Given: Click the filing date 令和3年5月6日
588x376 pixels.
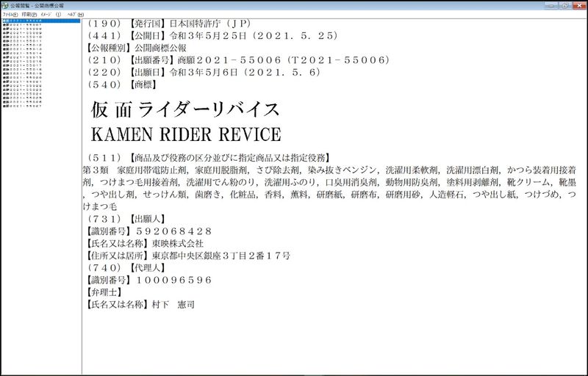Looking at the screenshot, I should click(x=204, y=72).
